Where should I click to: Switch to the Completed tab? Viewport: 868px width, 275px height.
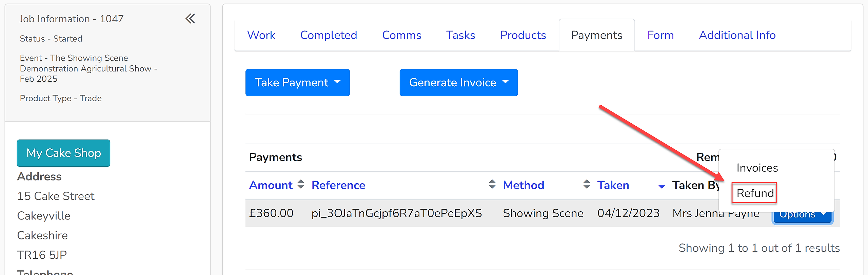tap(329, 35)
